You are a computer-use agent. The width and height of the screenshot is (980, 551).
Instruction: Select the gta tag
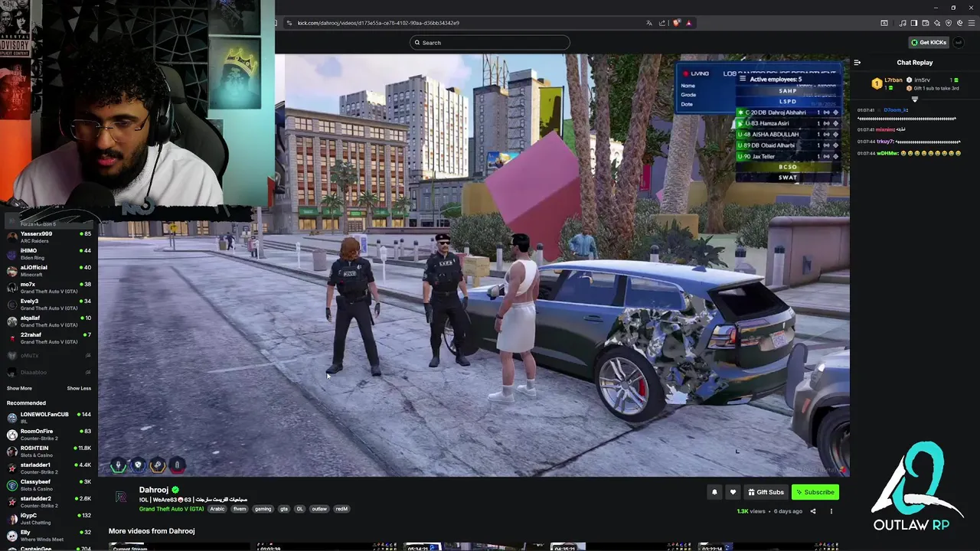[284, 509]
